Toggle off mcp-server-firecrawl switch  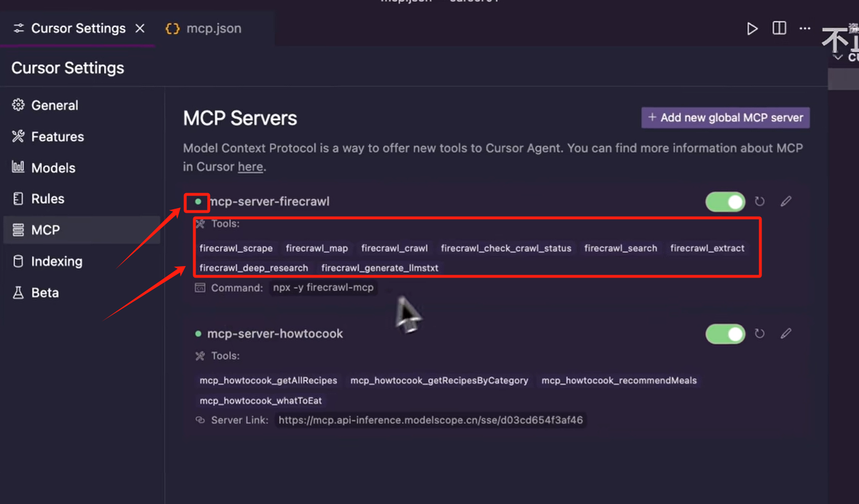coord(725,202)
